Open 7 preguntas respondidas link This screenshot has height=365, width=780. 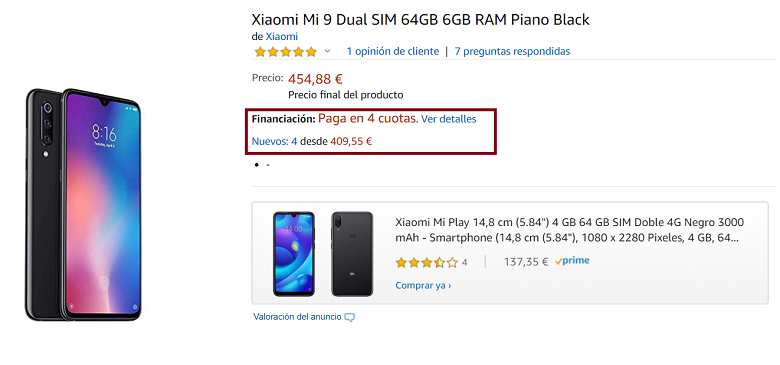tap(512, 51)
